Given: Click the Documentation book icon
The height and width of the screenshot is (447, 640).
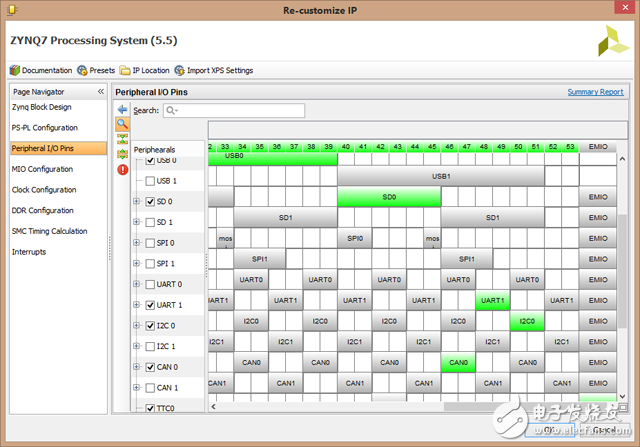Looking at the screenshot, I should tap(14, 70).
